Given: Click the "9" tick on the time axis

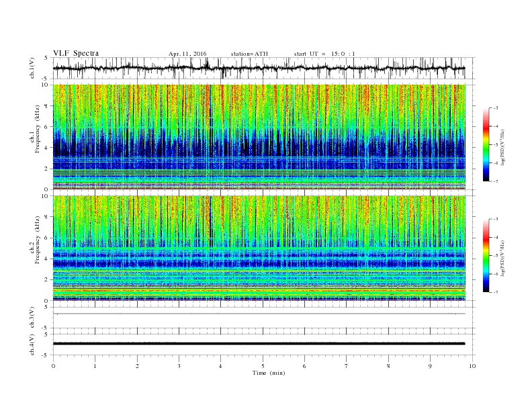Looking at the screenshot, I should [430, 366].
